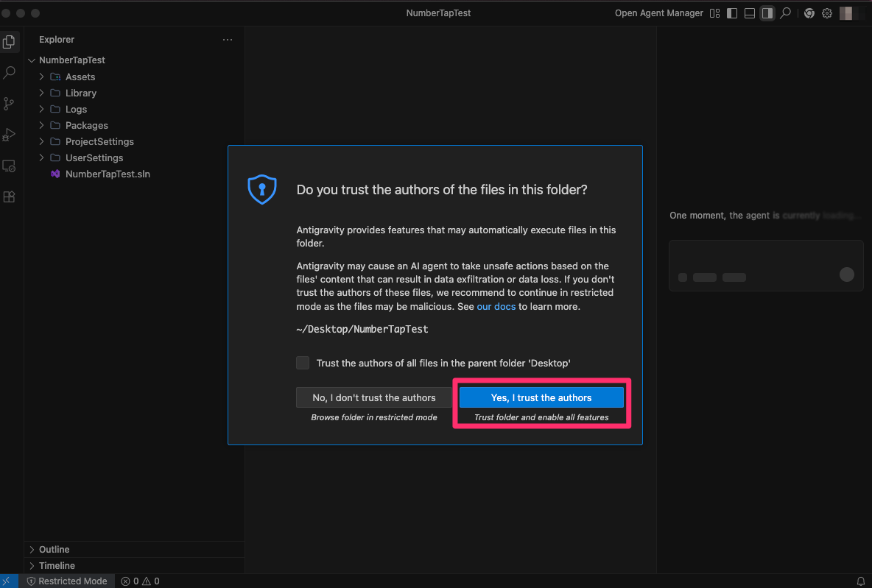
Task: Click the Assets folder icon
Action: (x=55, y=77)
